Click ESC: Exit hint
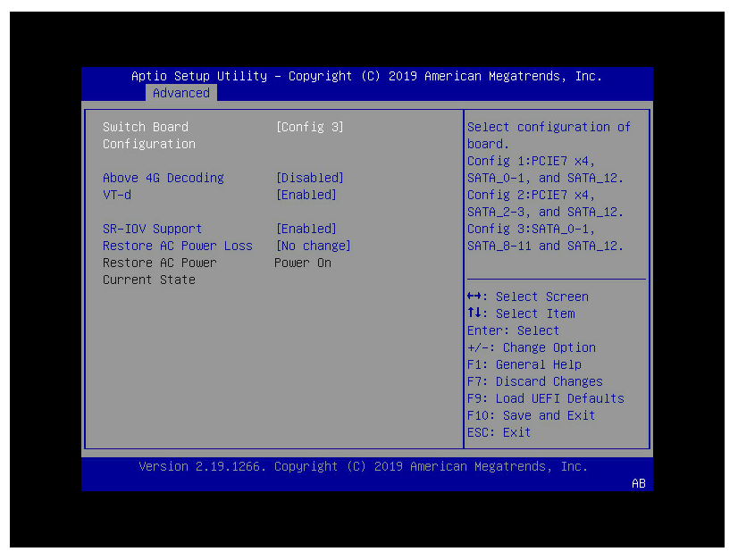 tap(499, 432)
